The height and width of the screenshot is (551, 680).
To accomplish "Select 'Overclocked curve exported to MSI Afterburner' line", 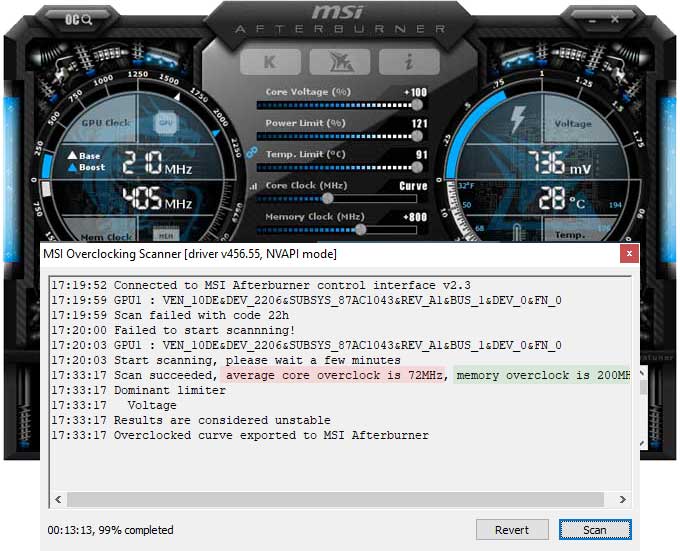I will pyautogui.click(x=240, y=435).
